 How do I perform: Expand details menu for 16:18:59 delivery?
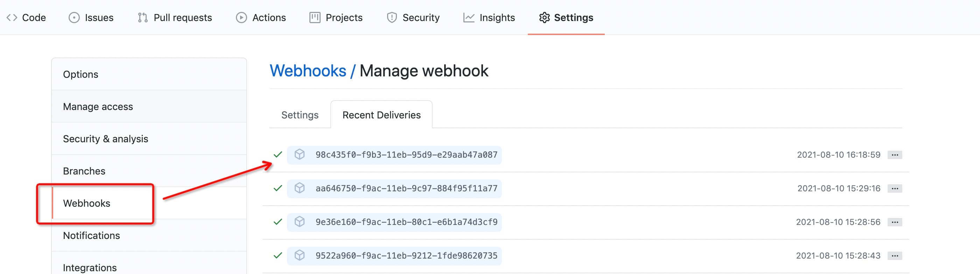coord(895,155)
